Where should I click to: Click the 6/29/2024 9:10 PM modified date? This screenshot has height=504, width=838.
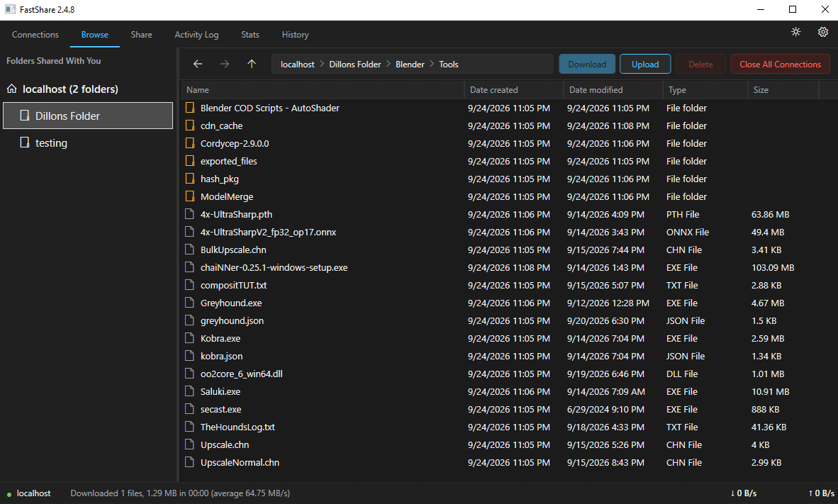tap(605, 409)
